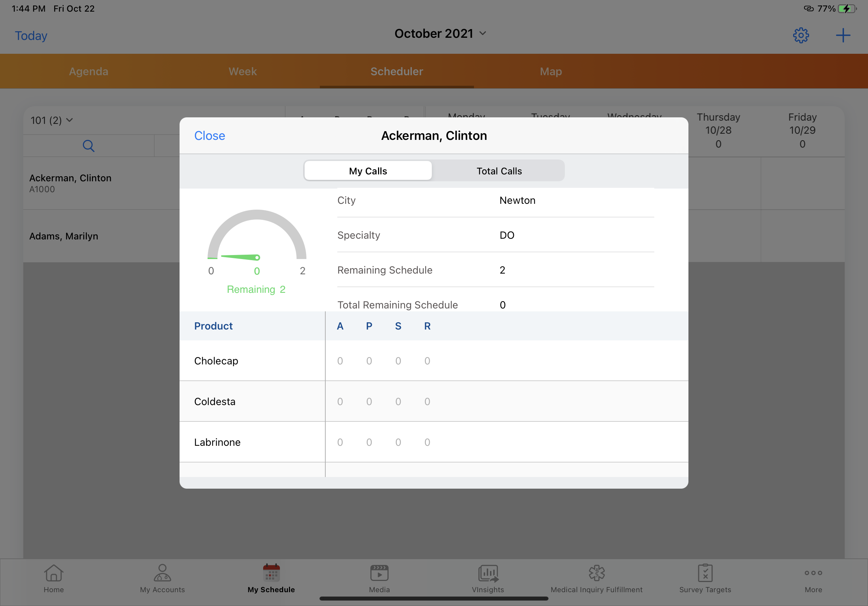Open the settings gear icon
The height and width of the screenshot is (606, 868).
(x=800, y=36)
